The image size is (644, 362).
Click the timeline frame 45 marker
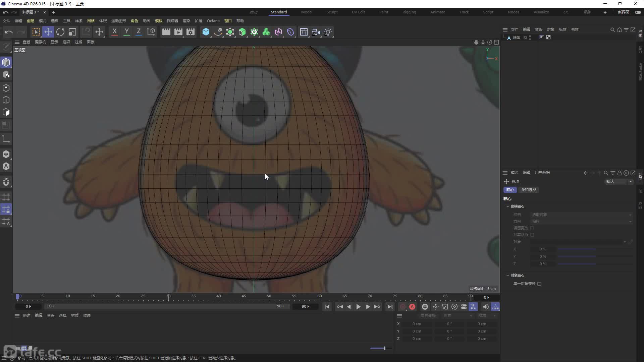pos(244,296)
